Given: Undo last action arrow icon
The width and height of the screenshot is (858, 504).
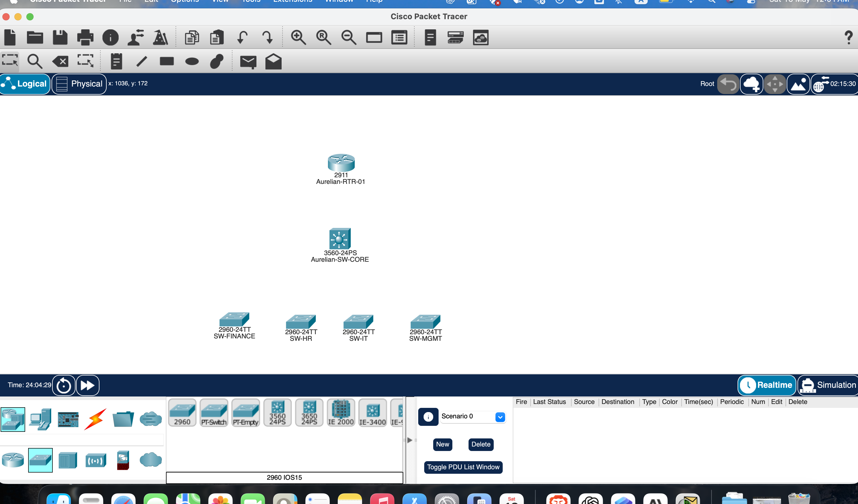Looking at the screenshot, I should click(x=242, y=37).
